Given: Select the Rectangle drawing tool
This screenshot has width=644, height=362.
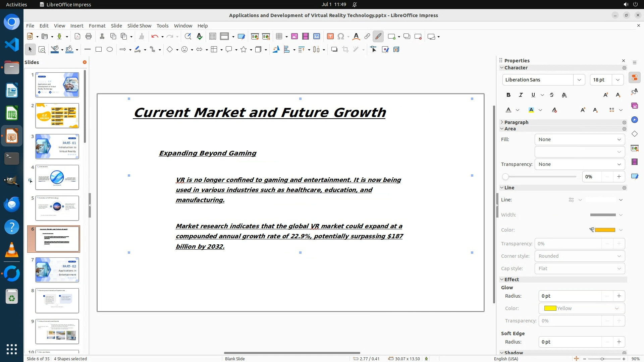Looking at the screenshot, I should pos(99,50).
